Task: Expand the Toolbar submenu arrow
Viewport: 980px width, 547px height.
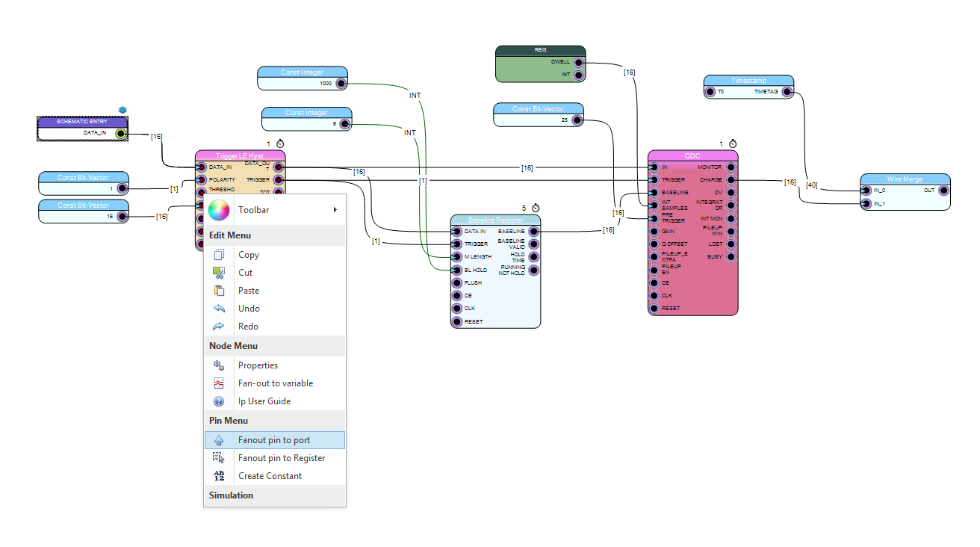Action: [x=335, y=210]
